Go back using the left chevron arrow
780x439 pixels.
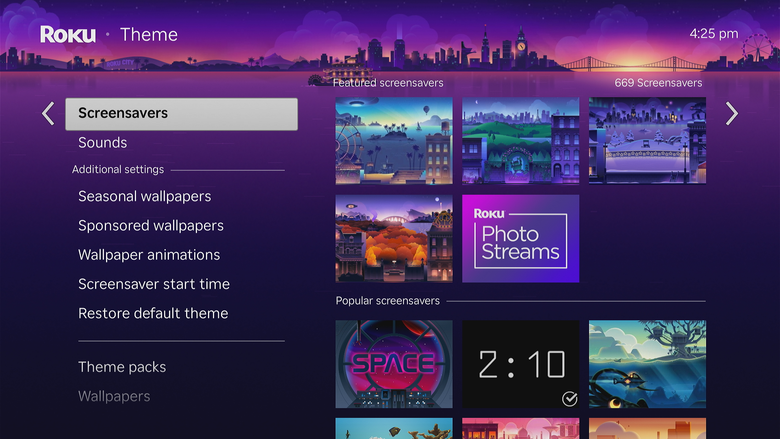(48, 113)
